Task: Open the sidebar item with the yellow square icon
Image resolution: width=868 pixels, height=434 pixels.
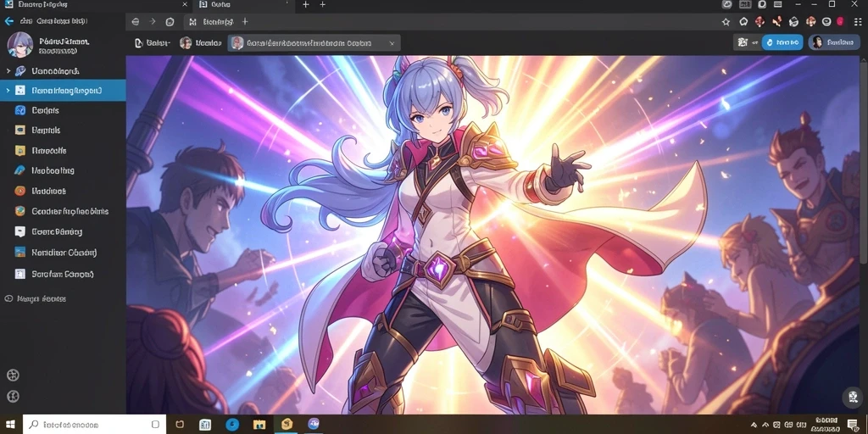Action: [x=41, y=150]
